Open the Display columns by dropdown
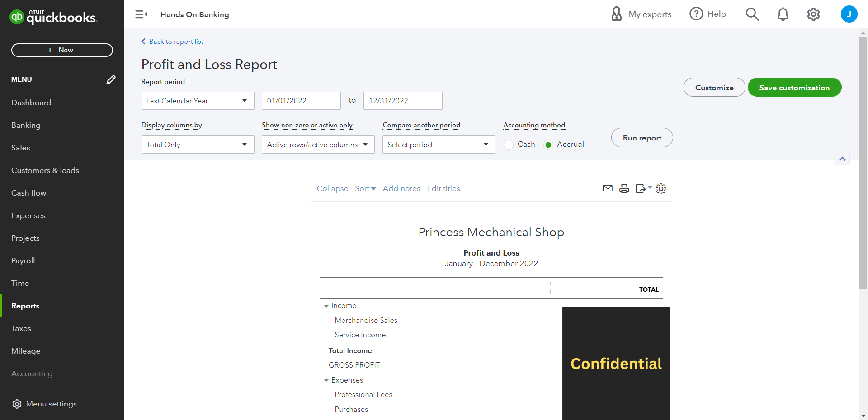868x420 pixels. click(x=198, y=145)
